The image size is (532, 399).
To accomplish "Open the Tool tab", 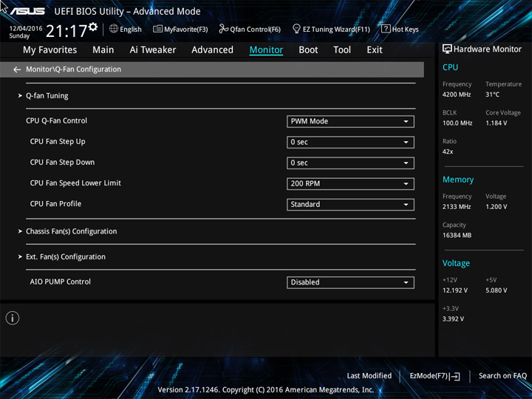I will (342, 50).
